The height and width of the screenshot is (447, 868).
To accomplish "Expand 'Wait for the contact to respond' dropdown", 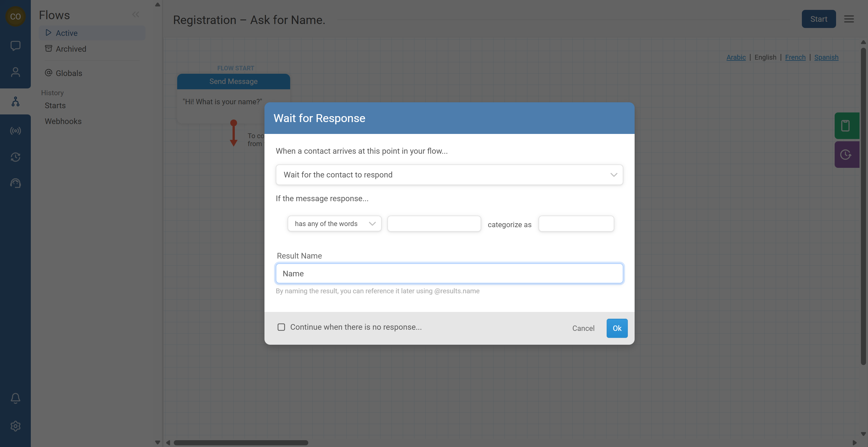I will click(449, 175).
